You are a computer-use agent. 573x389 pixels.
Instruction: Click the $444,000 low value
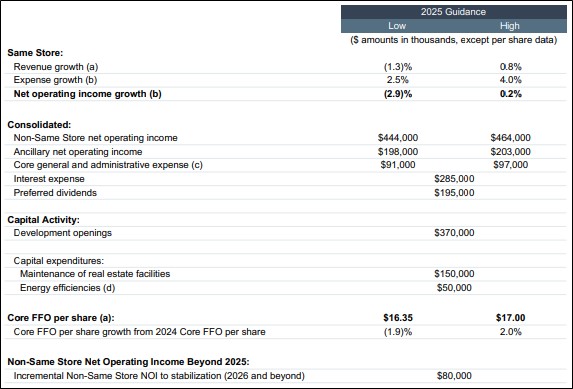(x=398, y=138)
